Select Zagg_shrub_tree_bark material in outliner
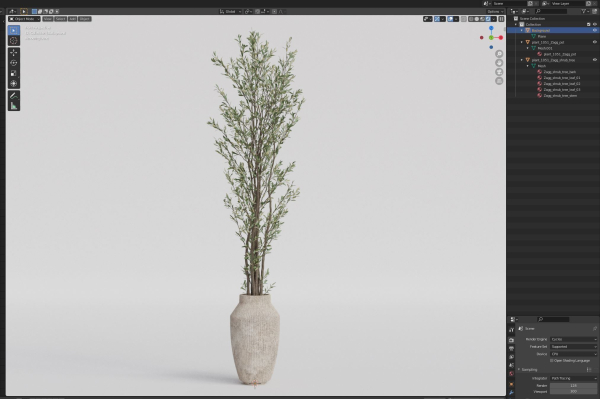 559,72
